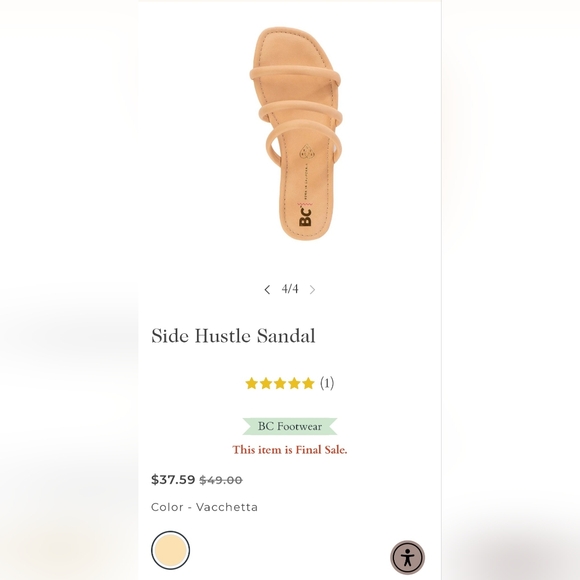Click the crossed-out $49.00 original price
This screenshot has width=580, height=580.
(x=221, y=480)
